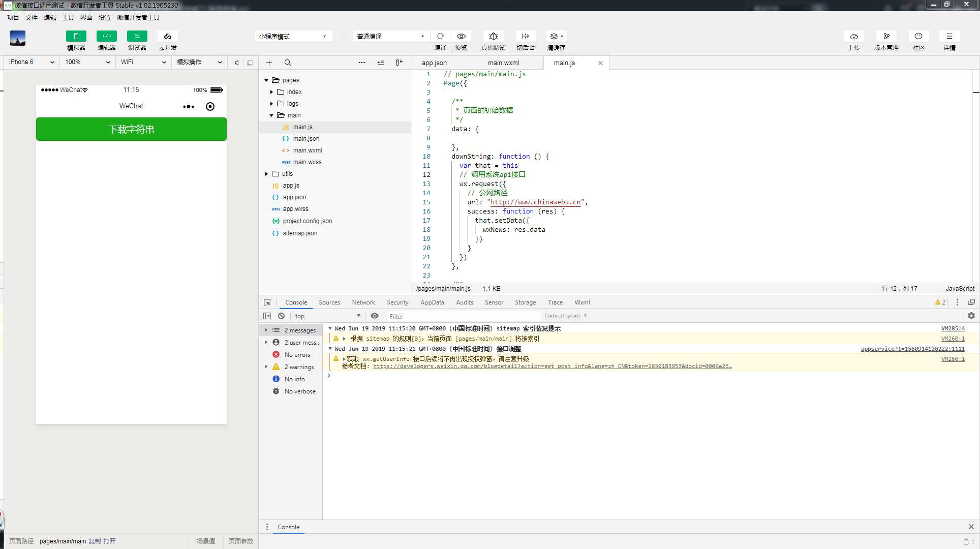The image size is (980, 549).
Task: Toggle the Simulator panel button
Action: 76,36
